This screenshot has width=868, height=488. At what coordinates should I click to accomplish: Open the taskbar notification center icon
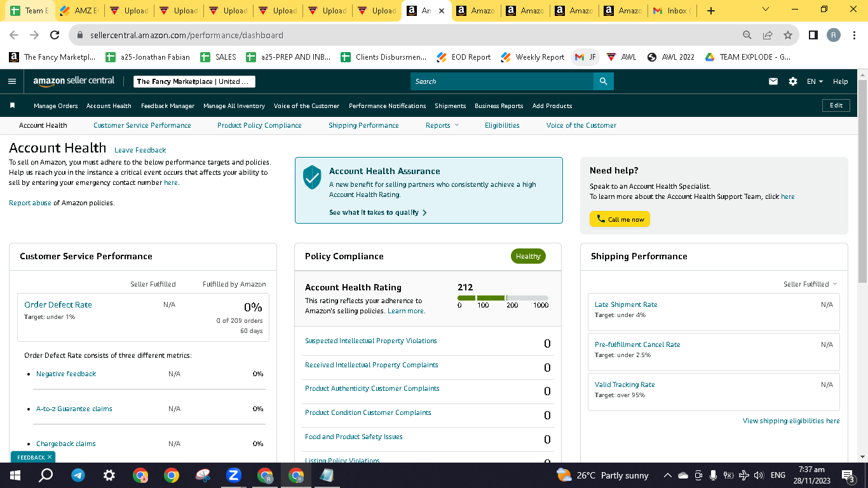(x=847, y=475)
